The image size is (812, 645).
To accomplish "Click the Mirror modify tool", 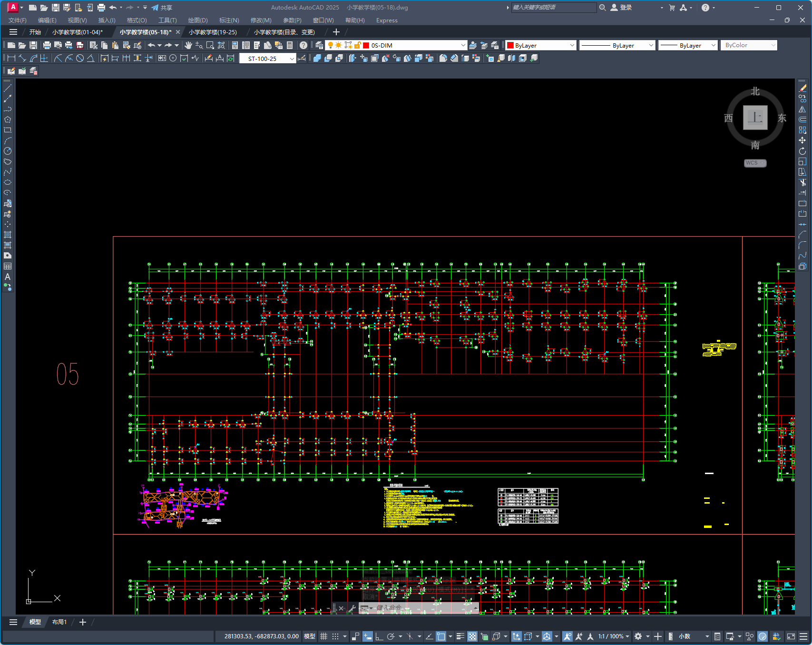I will [802, 109].
